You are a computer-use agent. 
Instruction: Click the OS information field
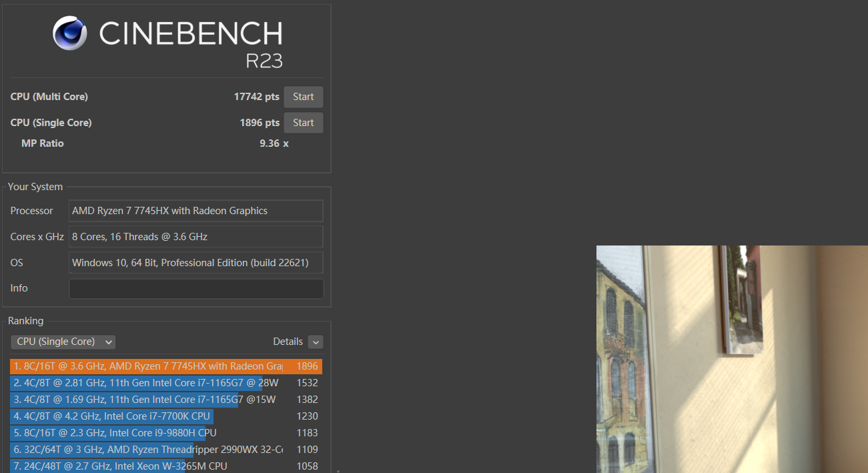[196, 262]
